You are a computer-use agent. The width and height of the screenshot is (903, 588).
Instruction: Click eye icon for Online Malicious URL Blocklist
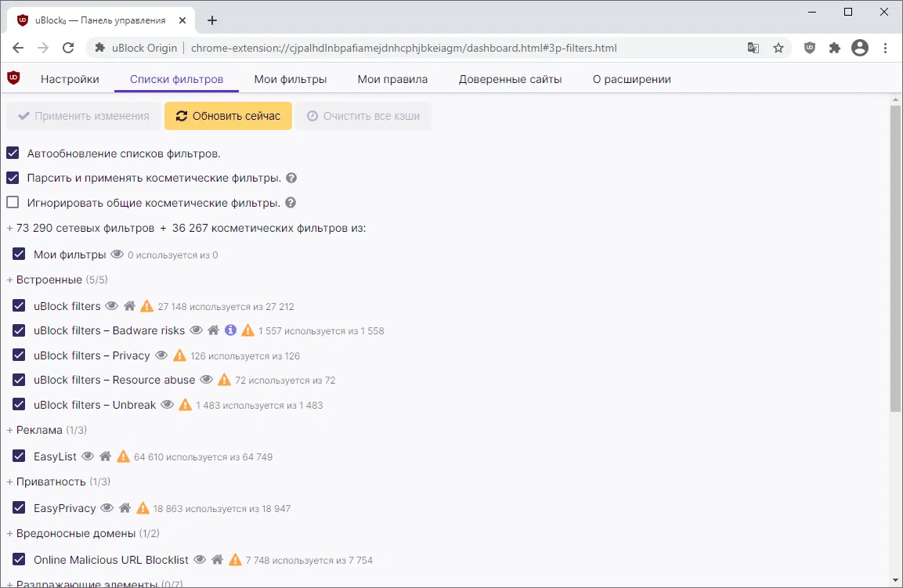click(200, 559)
